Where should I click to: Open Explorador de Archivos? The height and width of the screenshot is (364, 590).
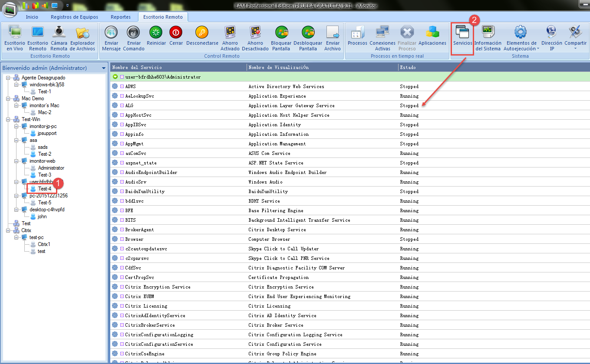(x=82, y=37)
